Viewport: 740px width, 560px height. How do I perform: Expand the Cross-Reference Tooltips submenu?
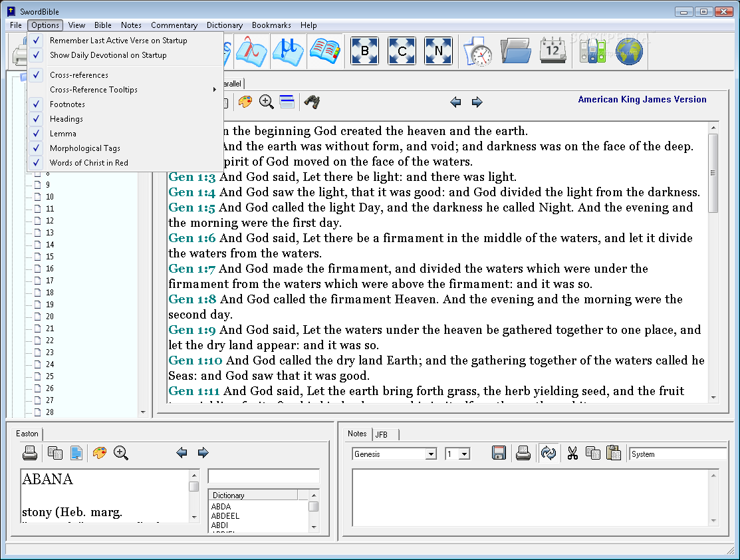coord(125,90)
